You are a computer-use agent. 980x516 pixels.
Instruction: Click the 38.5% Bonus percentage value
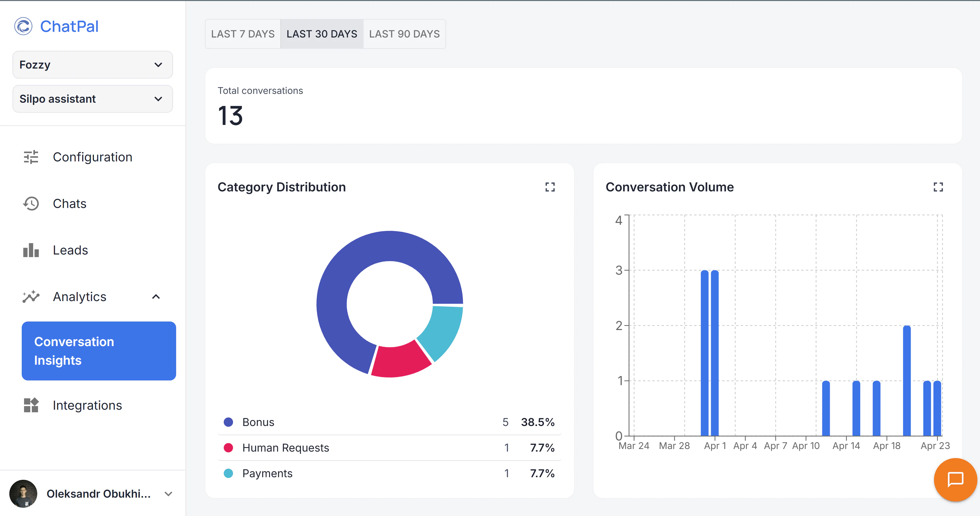pos(537,422)
